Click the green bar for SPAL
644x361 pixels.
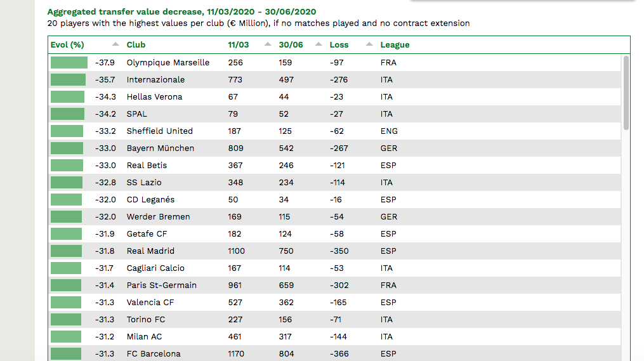point(67,114)
